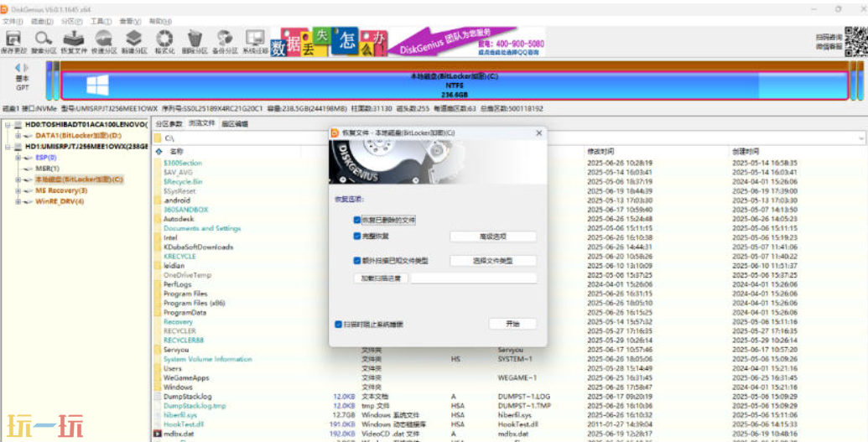Open the Help menu
868x442 pixels.
pyautogui.click(x=160, y=21)
